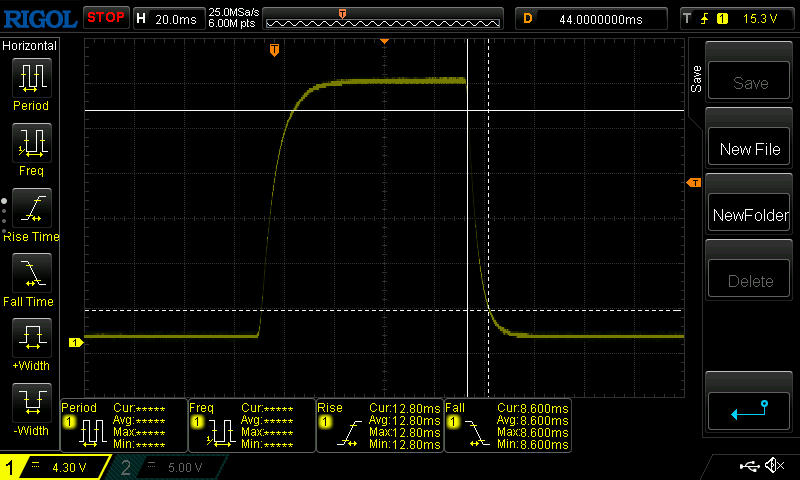Toggle channel 2 at 5.00 V
800x480 pixels.
tap(165, 467)
